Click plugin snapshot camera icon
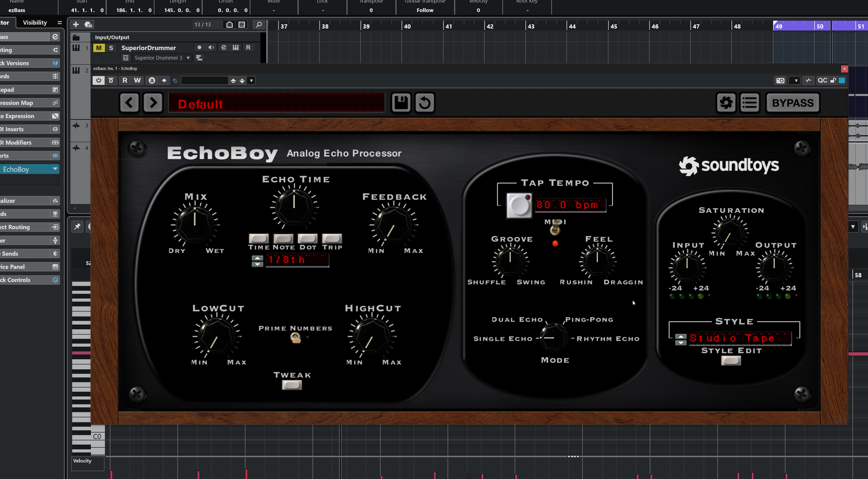Screen dimensions: 868x479 pos(780,81)
